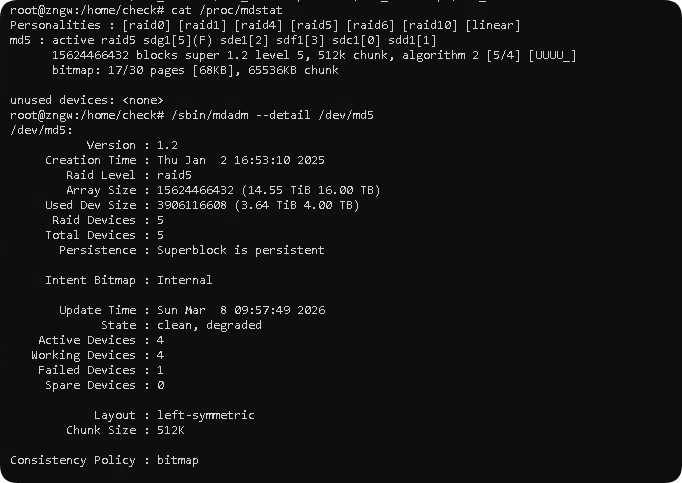The image size is (682, 483).
Task: Click the Consistency Policy value 'bitmap'
Action: [178, 460]
